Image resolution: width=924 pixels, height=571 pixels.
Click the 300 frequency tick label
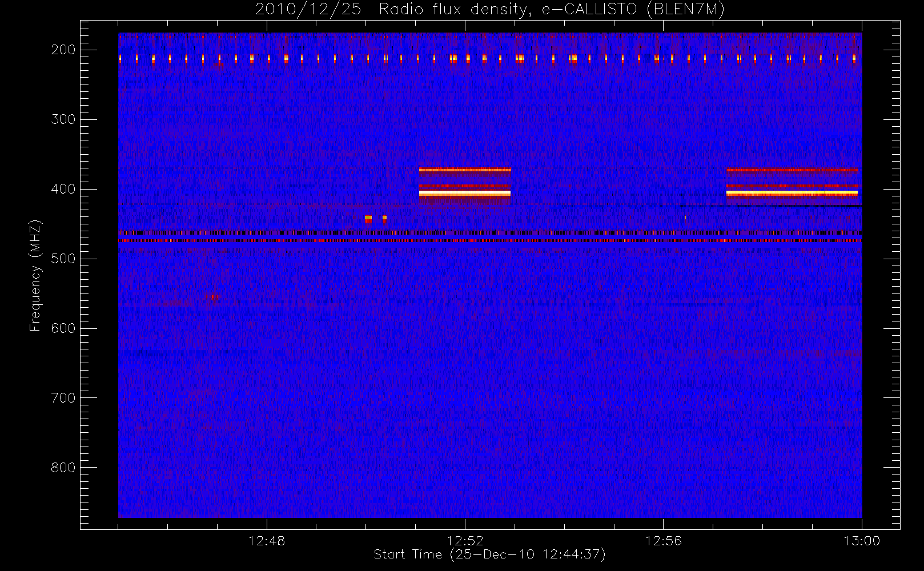[63, 119]
